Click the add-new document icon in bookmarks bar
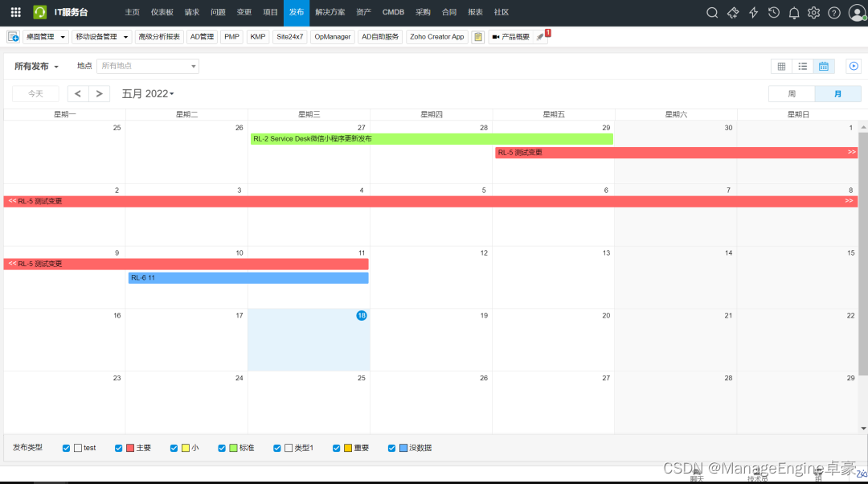Viewport: 868px width, 484px height. tap(14, 36)
